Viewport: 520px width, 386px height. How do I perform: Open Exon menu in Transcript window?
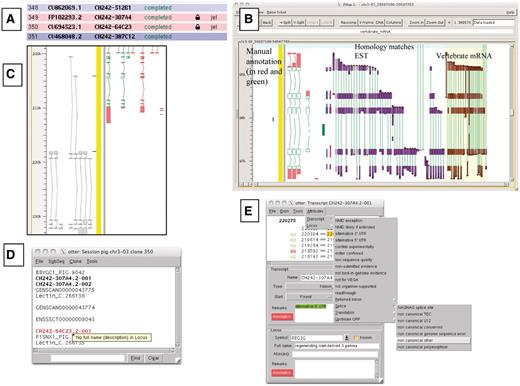click(284, 211)
